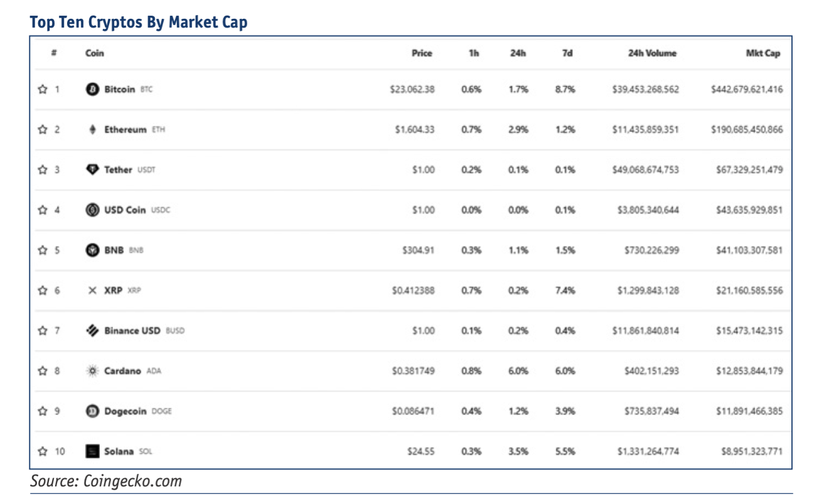Viewport: 819px width, 504px height.
Task: Toggle the star next to XRP
Action: click(x=43, y=290)
